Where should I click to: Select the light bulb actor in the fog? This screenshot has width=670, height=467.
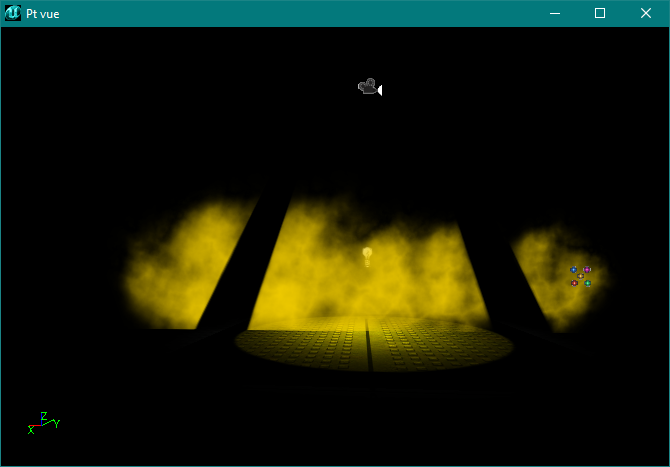367,256
